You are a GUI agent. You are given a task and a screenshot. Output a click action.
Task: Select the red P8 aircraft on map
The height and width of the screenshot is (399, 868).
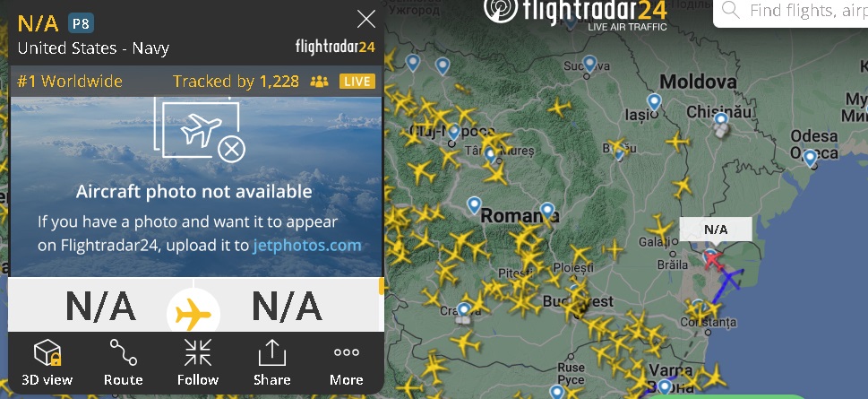tap(714, 260)
